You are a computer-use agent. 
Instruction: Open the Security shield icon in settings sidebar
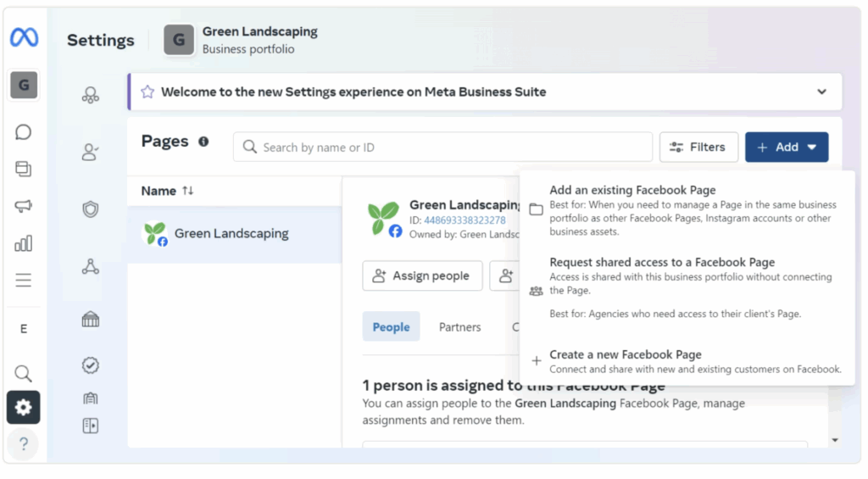[x=90, y=209]
